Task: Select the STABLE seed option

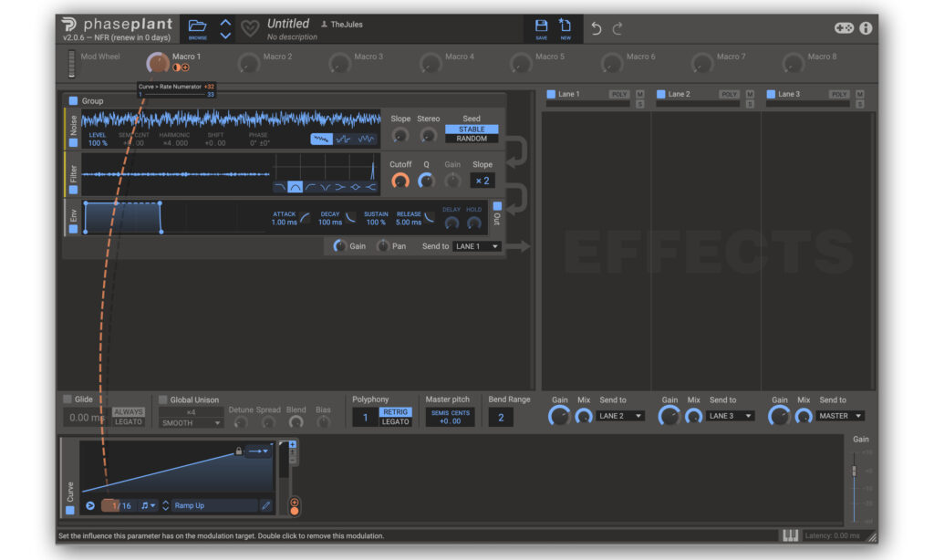Action: pos(472,130)
